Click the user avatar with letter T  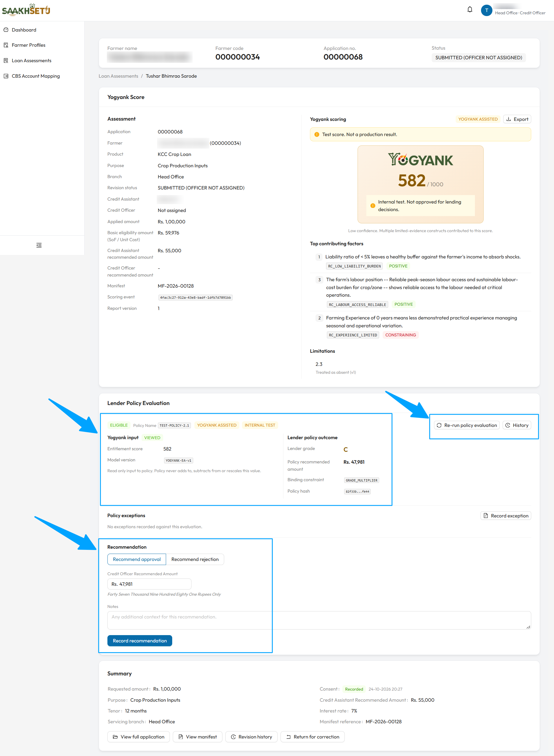click(x=486, y=10)
